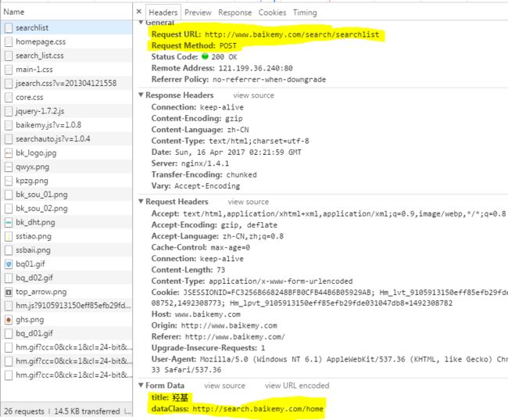Viewport: 508px width, 420px height.
Task: Click the search_list.css file icon
Action: coord(9,56)
